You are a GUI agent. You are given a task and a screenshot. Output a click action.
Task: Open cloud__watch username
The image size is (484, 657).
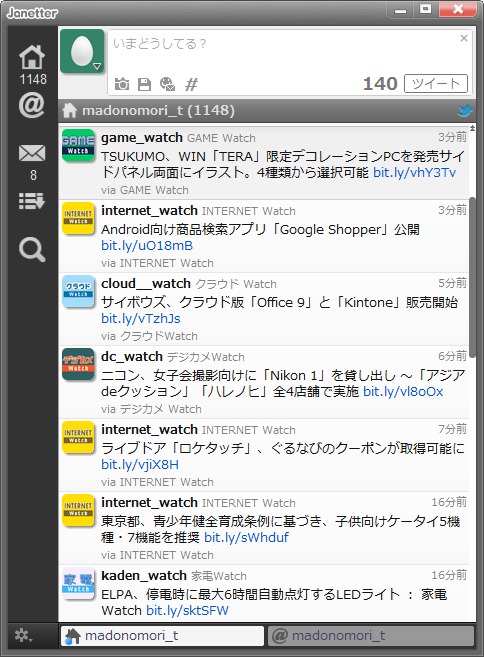click(x=146, y=284)
